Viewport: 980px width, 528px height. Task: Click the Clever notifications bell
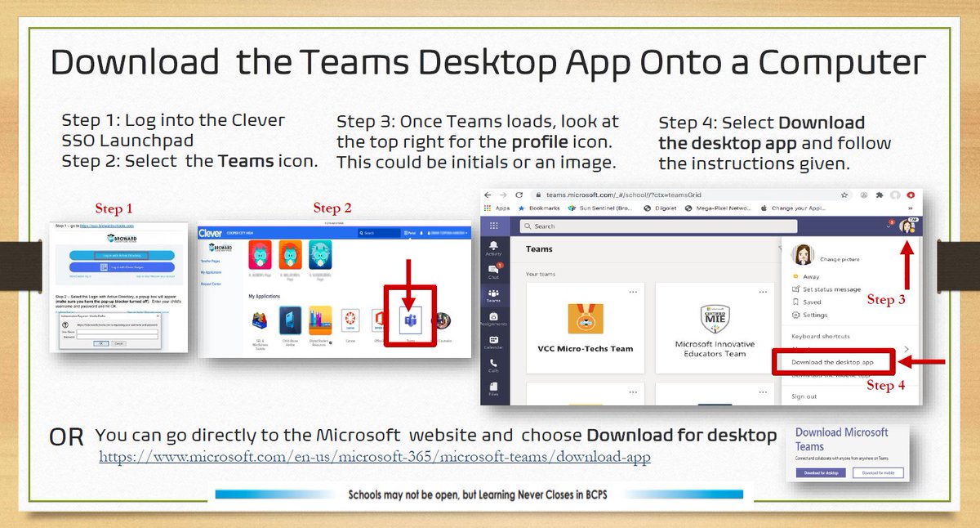[x=421, y=233]
